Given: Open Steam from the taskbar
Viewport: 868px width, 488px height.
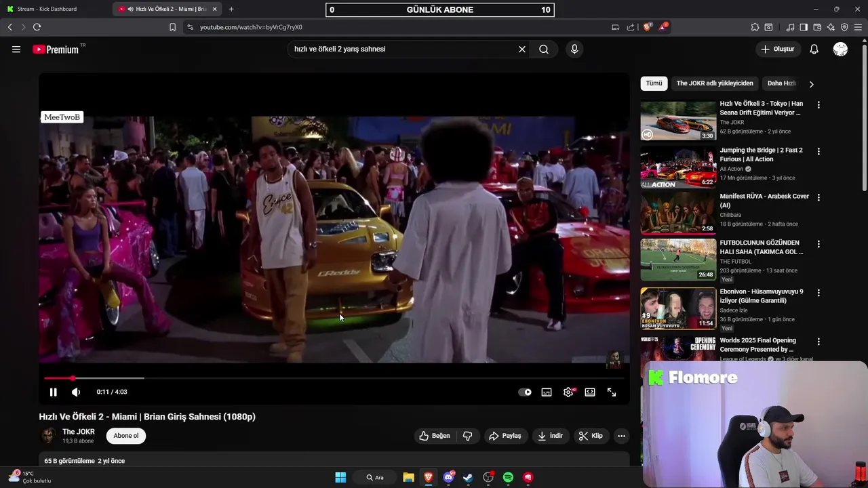Looking at the screenshot, I should (468, 477).
